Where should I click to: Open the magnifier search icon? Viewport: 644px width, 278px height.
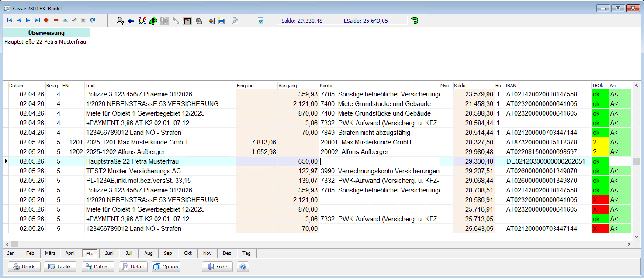(119, 21)
